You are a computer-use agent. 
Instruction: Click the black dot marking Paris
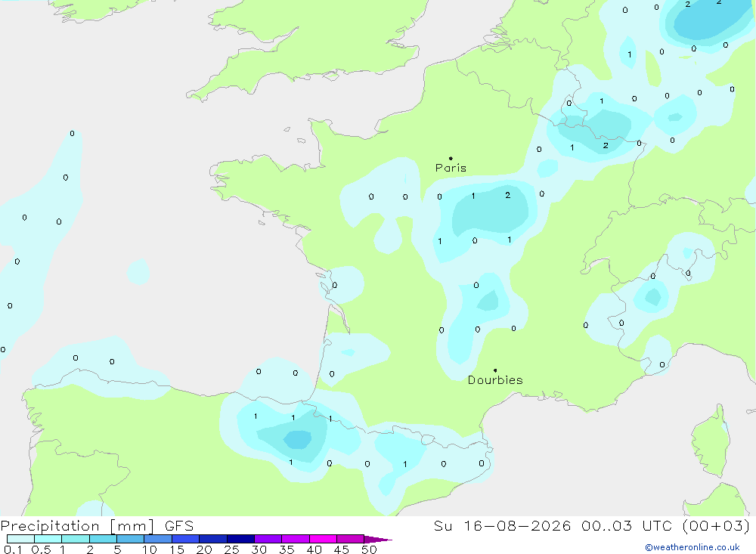[451, 158]
